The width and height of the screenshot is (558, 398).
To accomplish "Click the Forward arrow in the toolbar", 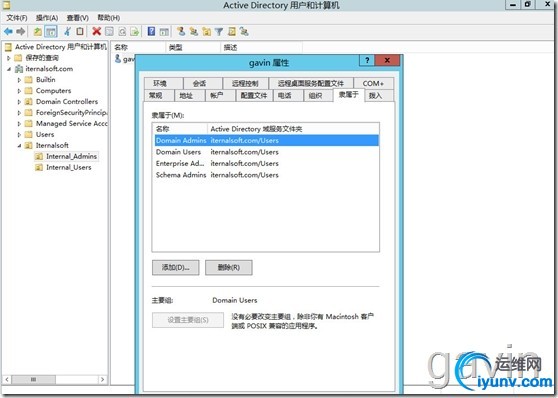I will pos(21,32).
